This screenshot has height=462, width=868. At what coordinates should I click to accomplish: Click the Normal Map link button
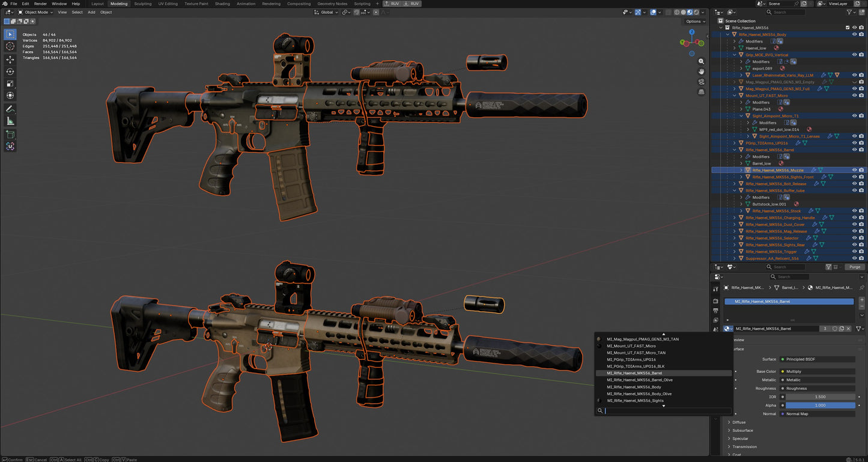click(817, 413)
